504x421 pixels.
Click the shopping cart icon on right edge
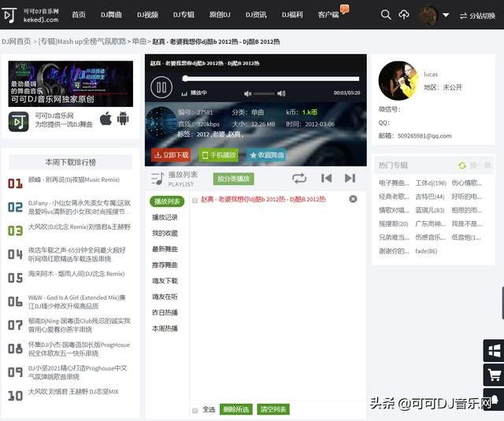pos(495,375)
